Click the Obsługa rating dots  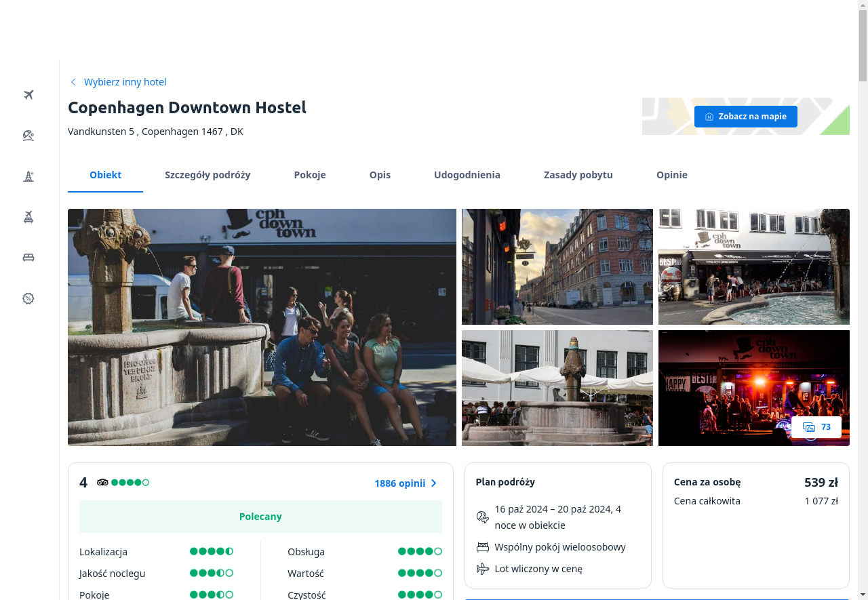coord(420,551)
